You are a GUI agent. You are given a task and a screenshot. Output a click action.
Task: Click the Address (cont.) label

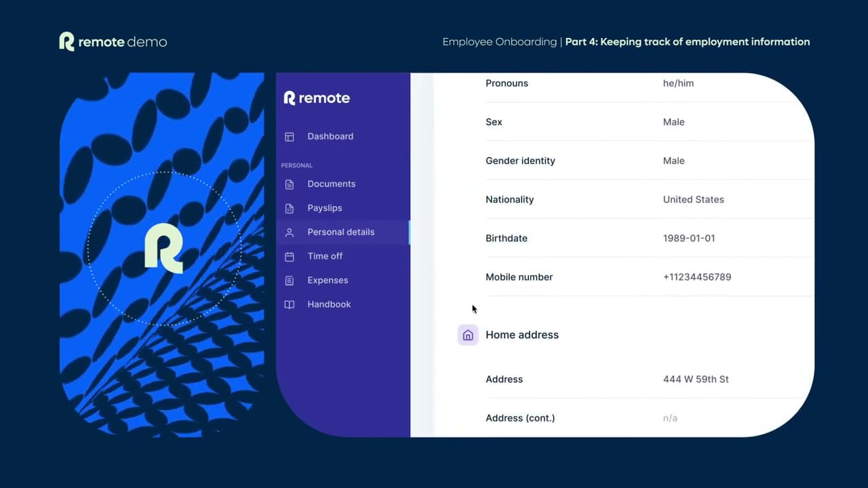(x=520, y=418)
